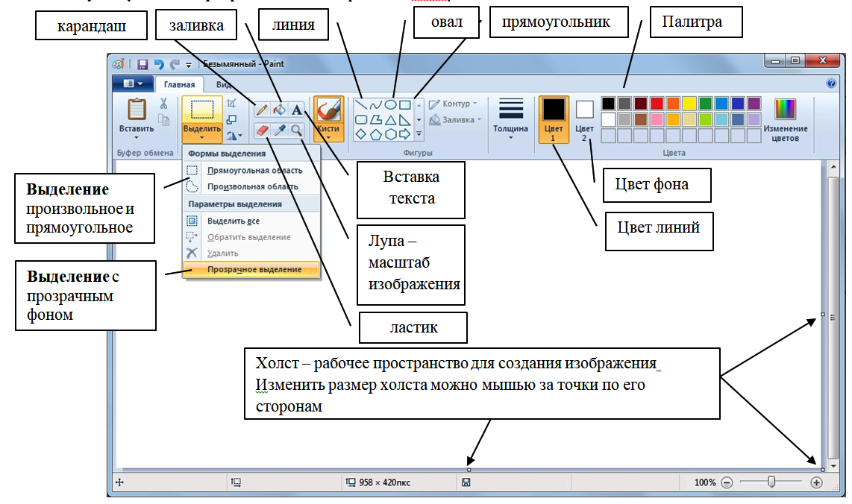This screenshot has height=504, width=852.
Task: Choose the hexagon shape
Action: click(x=390, y=134)
